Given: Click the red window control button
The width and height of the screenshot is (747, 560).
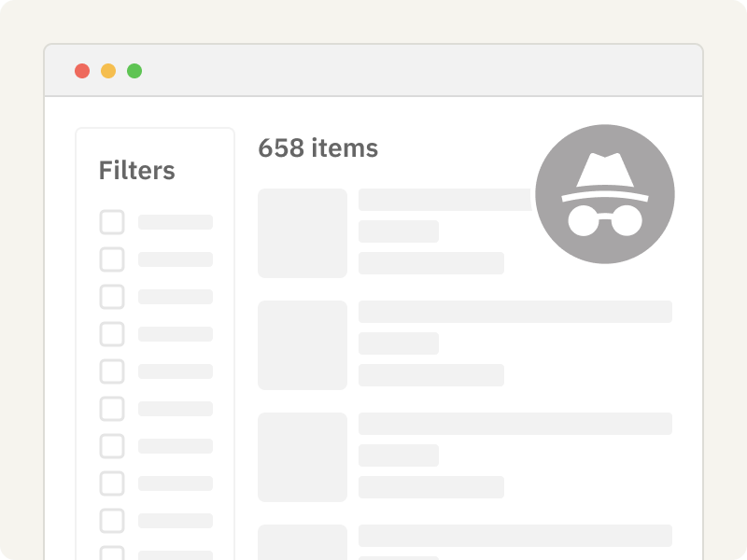Looking at the screenshot, I should 84,70.
